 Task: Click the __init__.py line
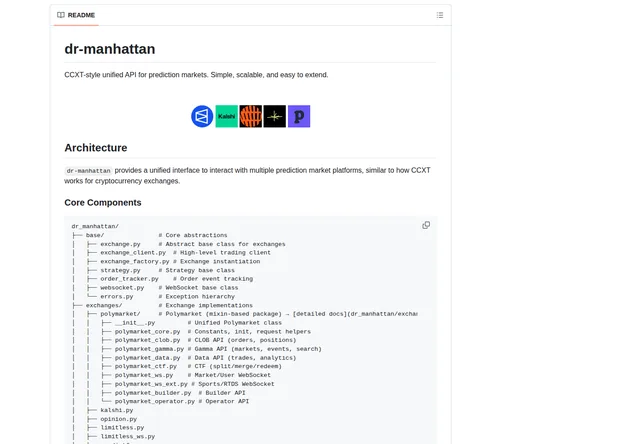click(177, 323)
